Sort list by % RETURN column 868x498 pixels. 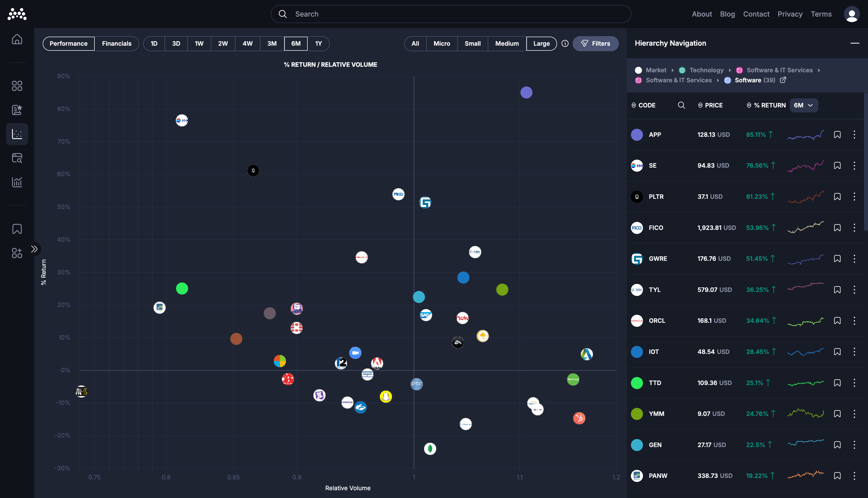(x=766, y=105)
